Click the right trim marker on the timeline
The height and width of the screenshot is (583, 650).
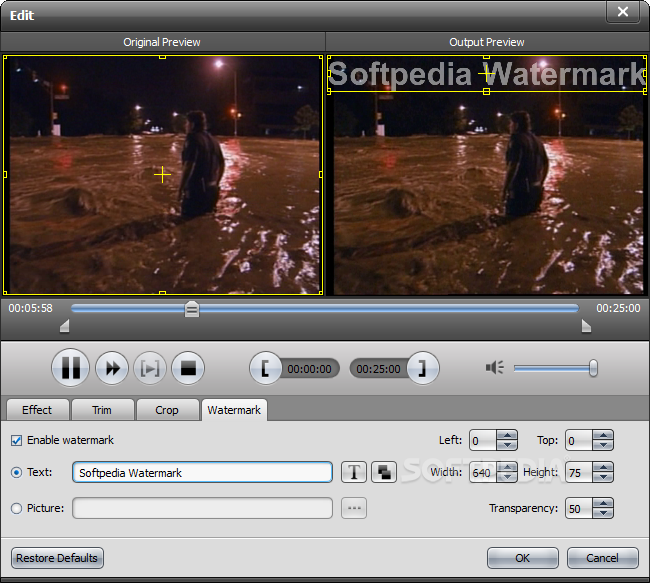click(586, 326)
